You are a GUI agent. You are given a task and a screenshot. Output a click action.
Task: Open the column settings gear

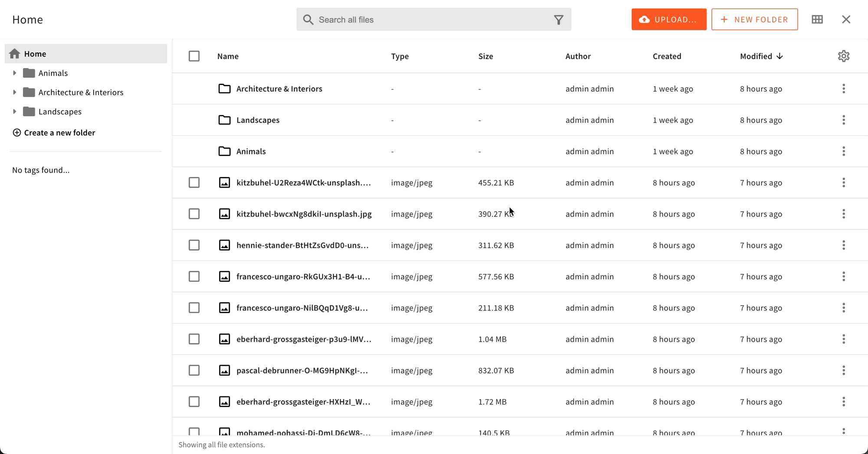pos(843,56)
